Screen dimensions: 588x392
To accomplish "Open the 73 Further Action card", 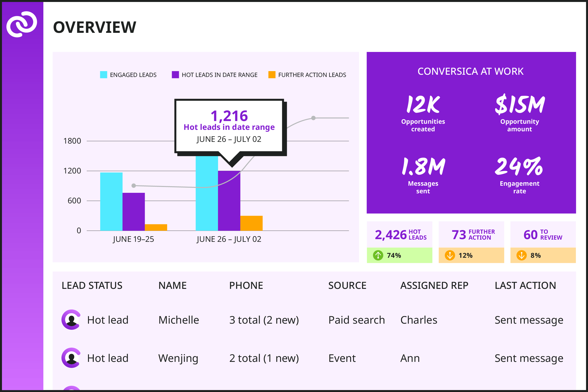I will pos(471,242).
